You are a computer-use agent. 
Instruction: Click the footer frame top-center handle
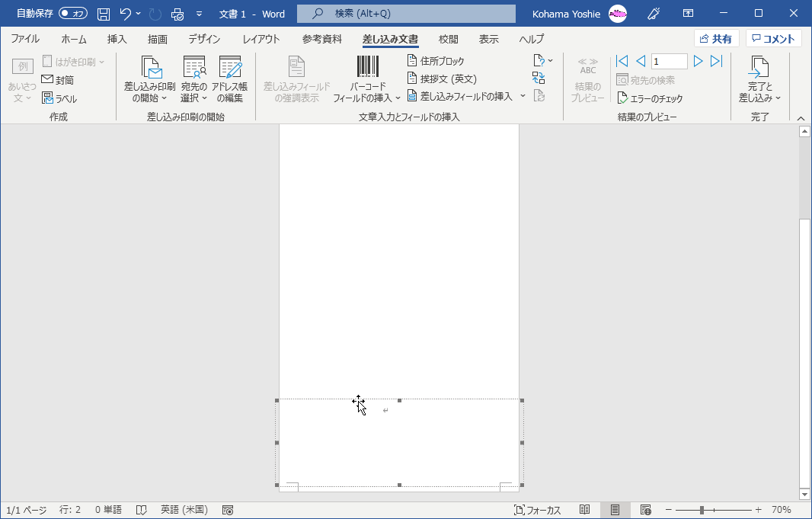399,400
